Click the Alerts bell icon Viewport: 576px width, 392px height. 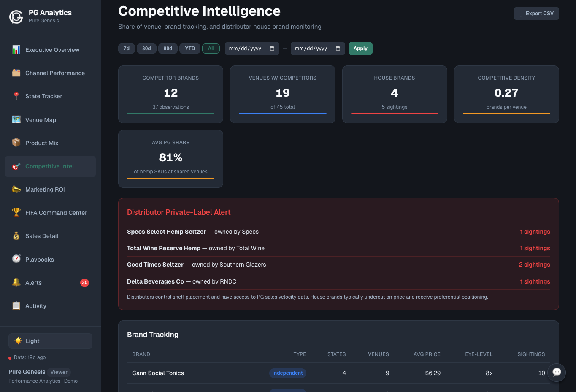tap(16, 282)
